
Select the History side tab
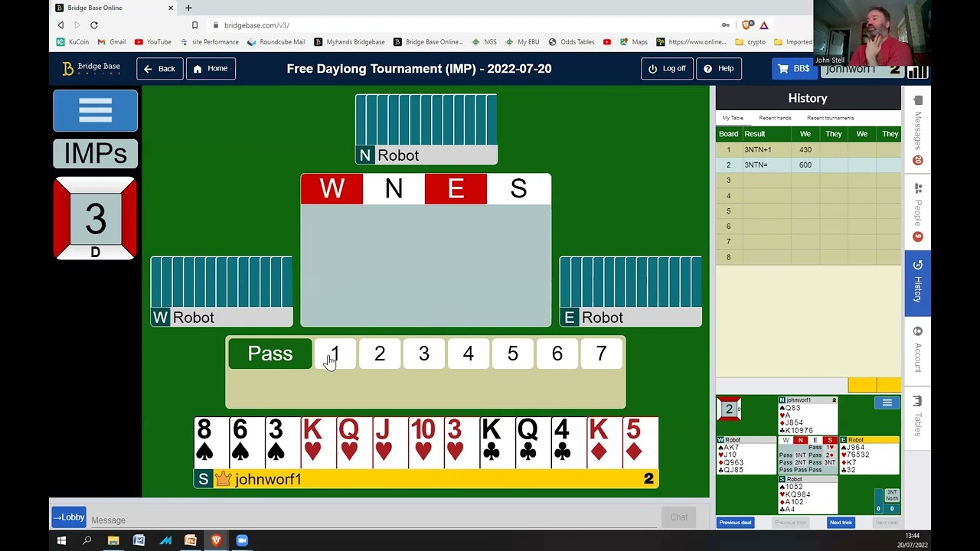tap(917, 283)
